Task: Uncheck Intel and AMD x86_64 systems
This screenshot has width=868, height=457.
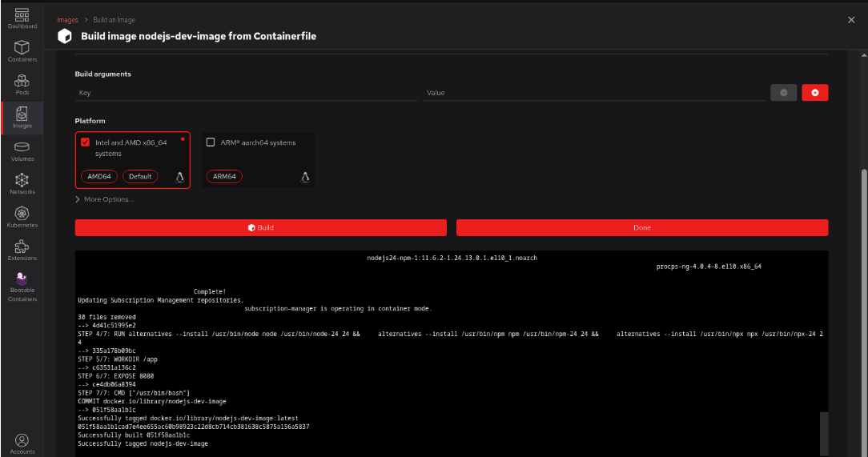Action: pos(85,142)
